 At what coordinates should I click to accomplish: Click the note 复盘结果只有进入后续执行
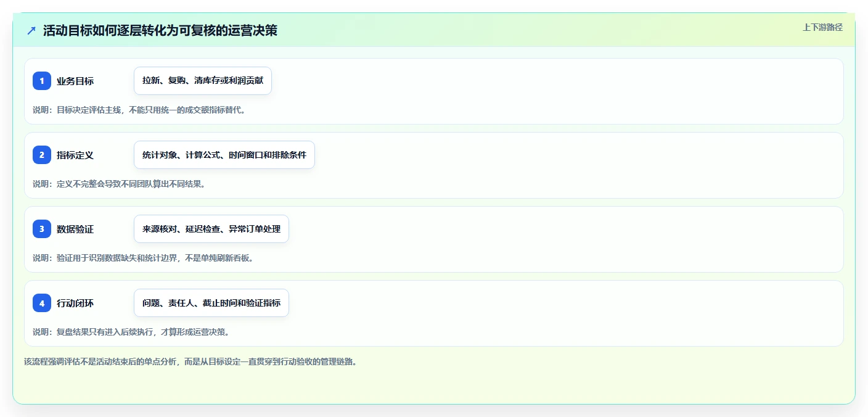(131, 332)
